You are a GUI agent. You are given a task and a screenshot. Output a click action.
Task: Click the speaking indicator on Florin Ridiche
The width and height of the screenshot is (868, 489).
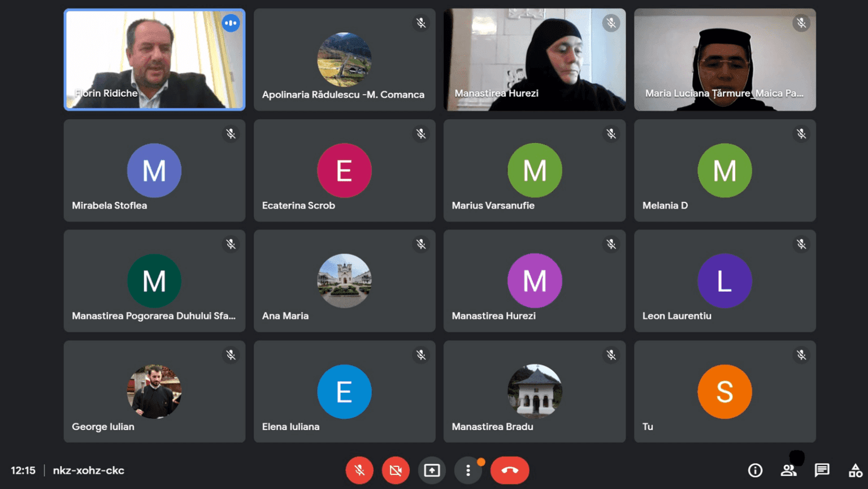point(231,23)
